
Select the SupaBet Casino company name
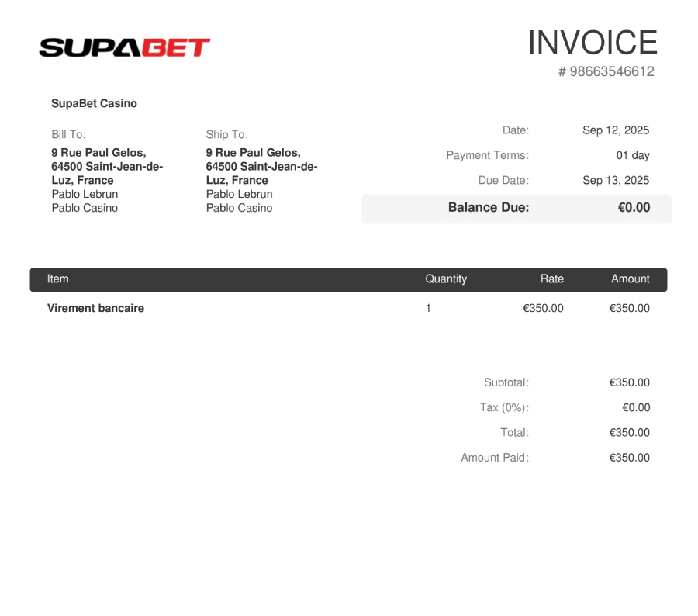point(94,103)
